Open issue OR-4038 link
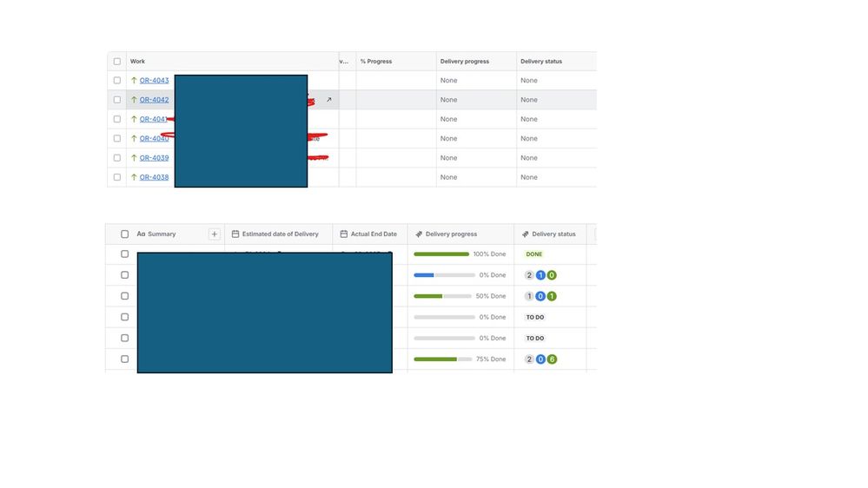The height and width of the screenshot is (488, 868). click(154, 177)
